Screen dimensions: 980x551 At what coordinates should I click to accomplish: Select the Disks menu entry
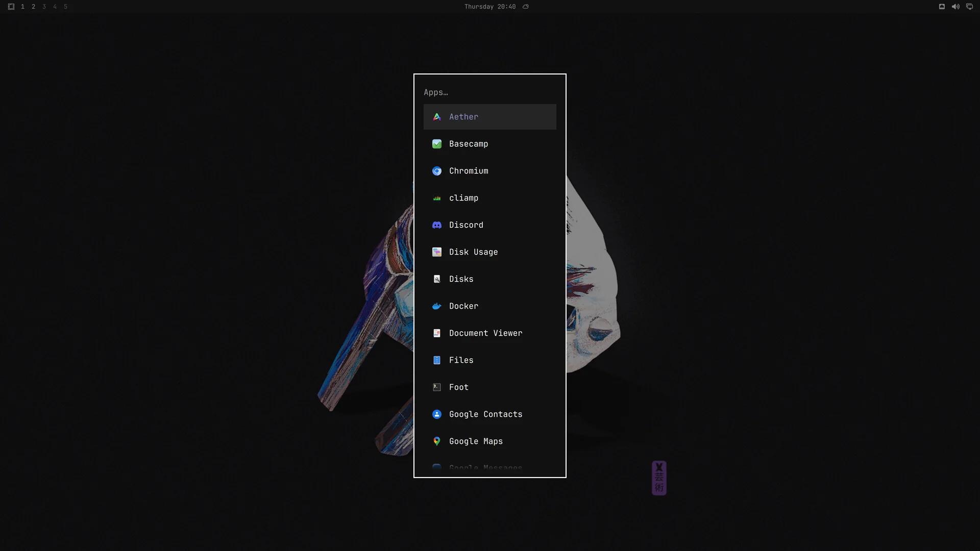coord(489,279)
